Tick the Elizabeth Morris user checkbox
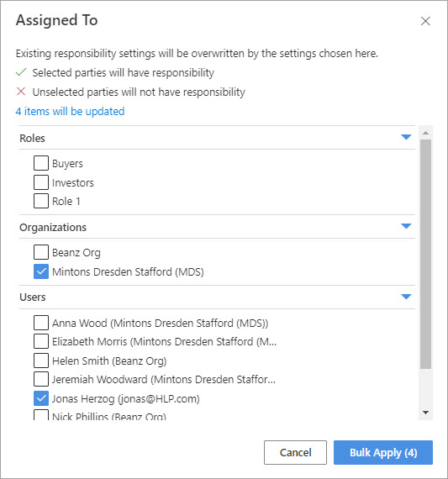 [x=41, y=341]
